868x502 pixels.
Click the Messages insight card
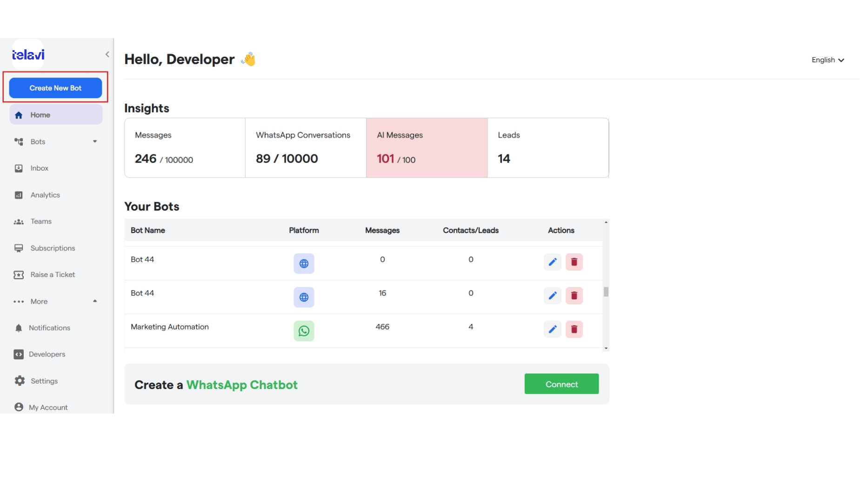(185, 148)
